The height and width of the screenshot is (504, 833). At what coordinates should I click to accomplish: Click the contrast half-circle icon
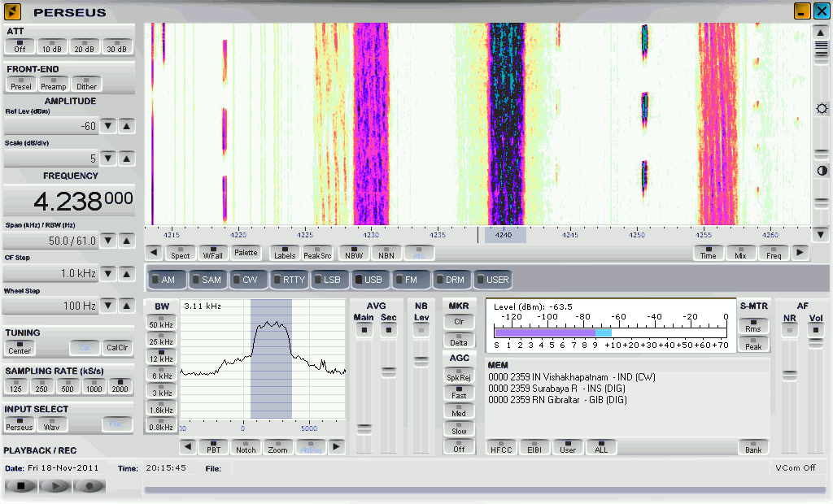coord(822,171)
